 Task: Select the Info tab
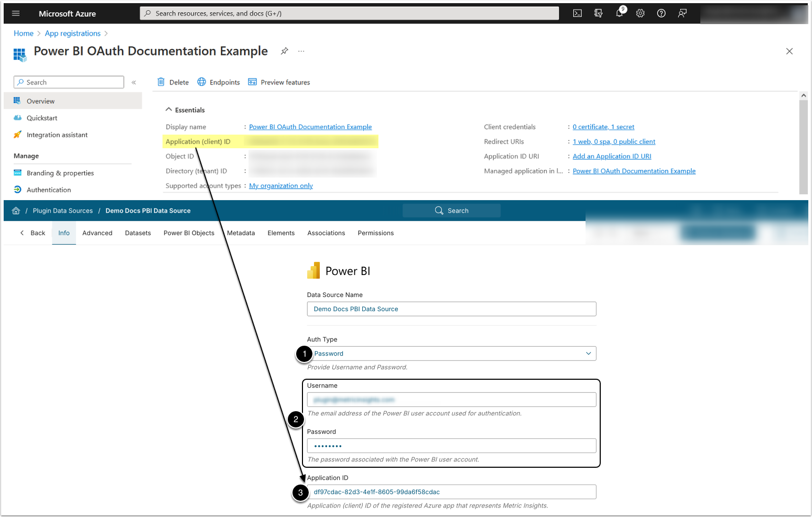(x=64, y=233)
